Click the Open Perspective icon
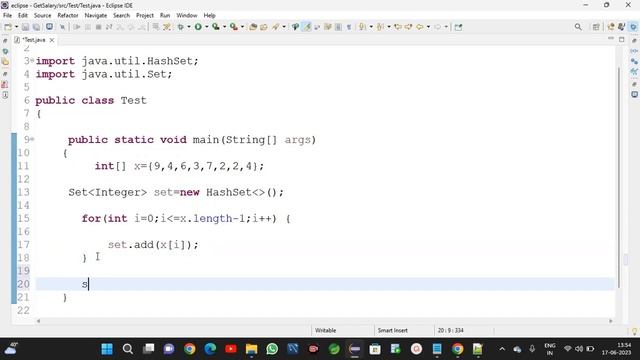The image size is (640, 360). (596, 27)
